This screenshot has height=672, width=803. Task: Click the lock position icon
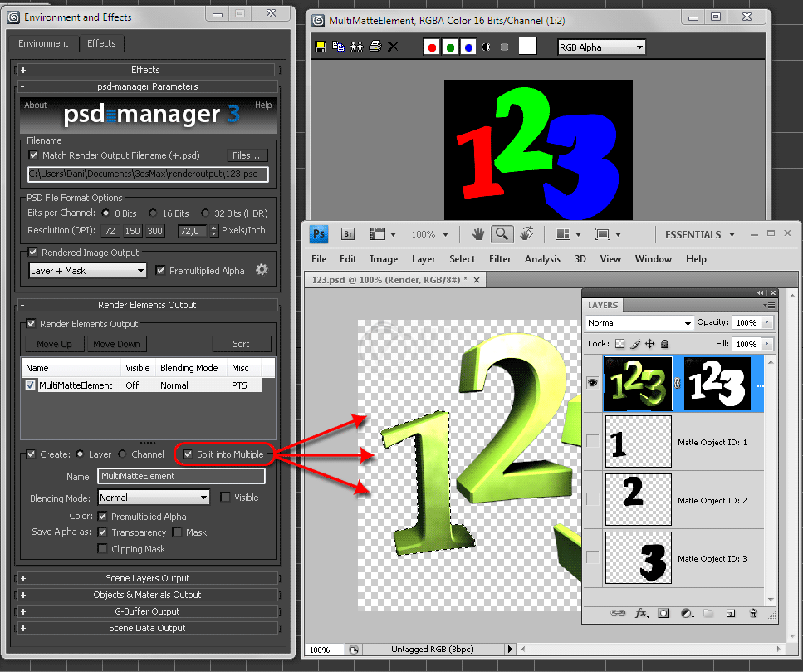tap(650, 344)
